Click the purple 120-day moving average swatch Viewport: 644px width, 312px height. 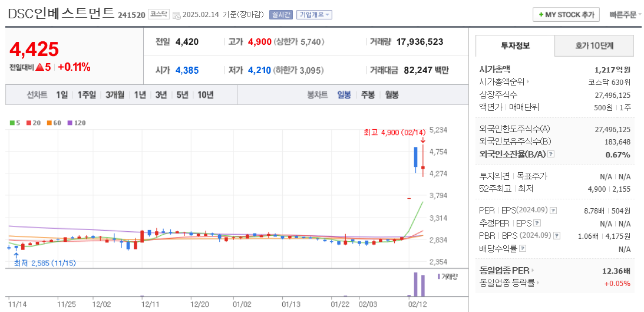(70, 123)
